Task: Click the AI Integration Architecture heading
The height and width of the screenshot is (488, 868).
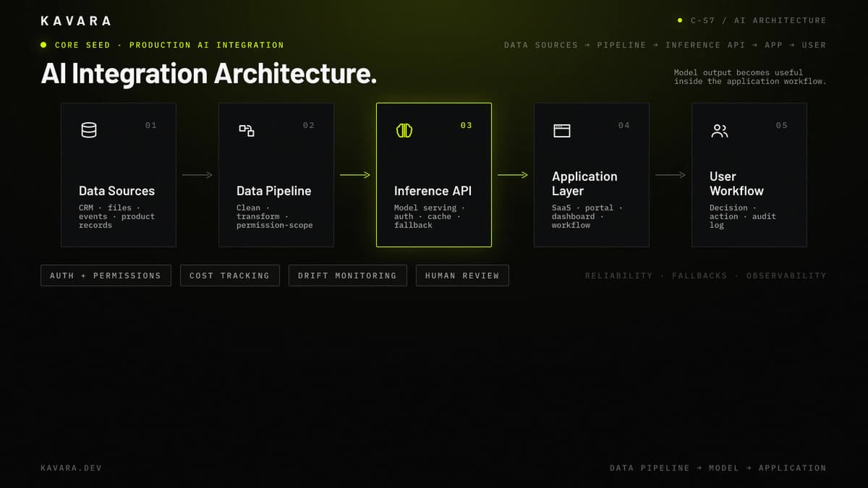Action: point(208,74)
